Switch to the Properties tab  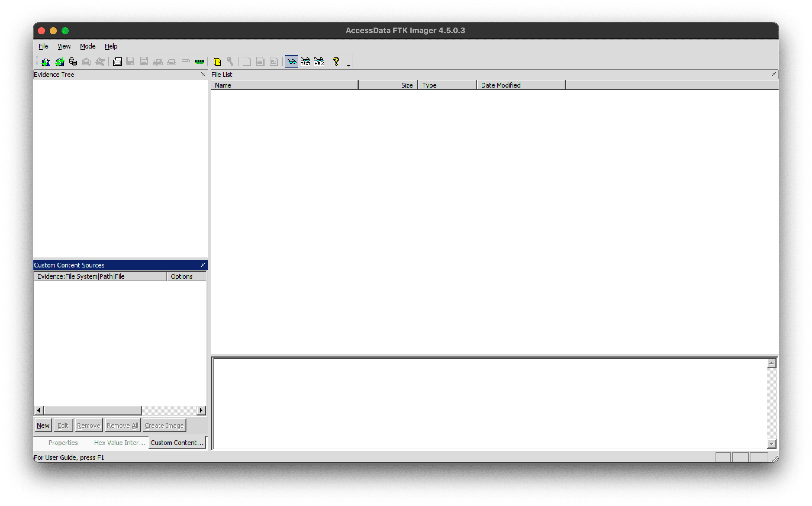click(63, 443)
